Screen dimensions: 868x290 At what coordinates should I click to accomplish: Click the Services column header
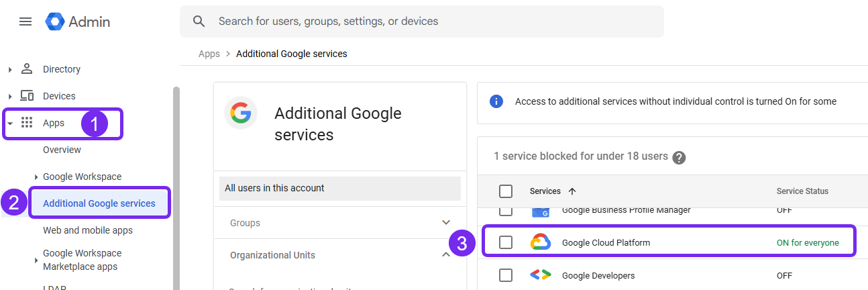pyautogui.click(x=545, y=191)
